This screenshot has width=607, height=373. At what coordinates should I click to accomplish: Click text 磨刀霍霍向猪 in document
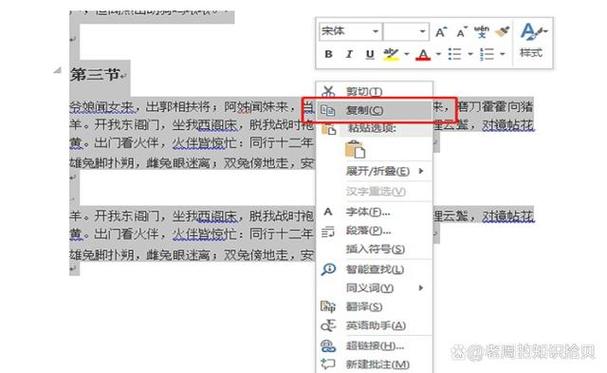pyautogui.click(x=495, y=107)
